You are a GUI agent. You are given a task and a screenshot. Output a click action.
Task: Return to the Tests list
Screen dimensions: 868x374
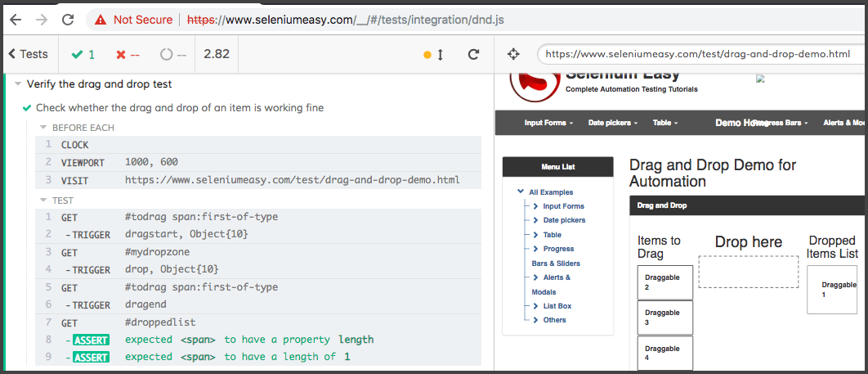tap(29, 54)
